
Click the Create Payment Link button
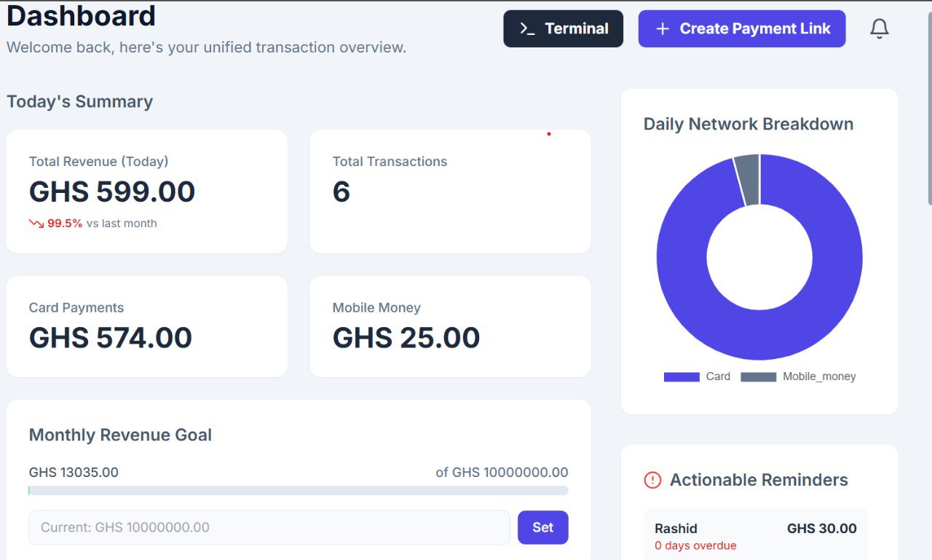(741, 28)
